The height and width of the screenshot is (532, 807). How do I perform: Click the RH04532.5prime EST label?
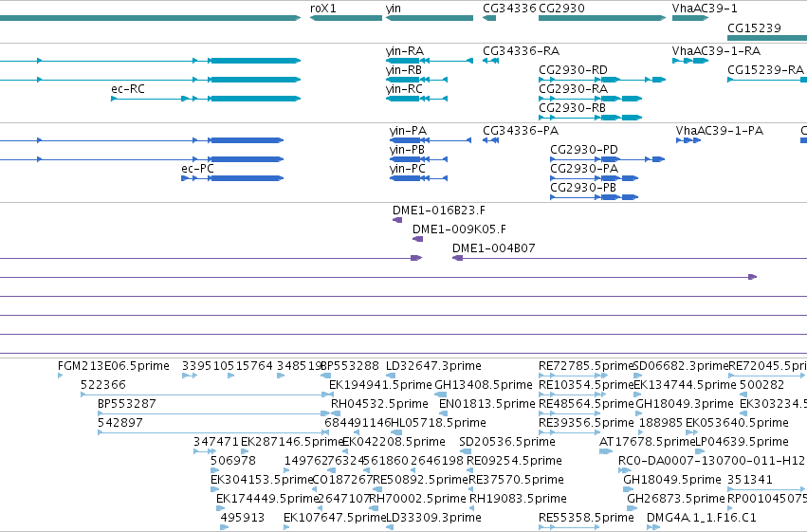pos(379,404)
